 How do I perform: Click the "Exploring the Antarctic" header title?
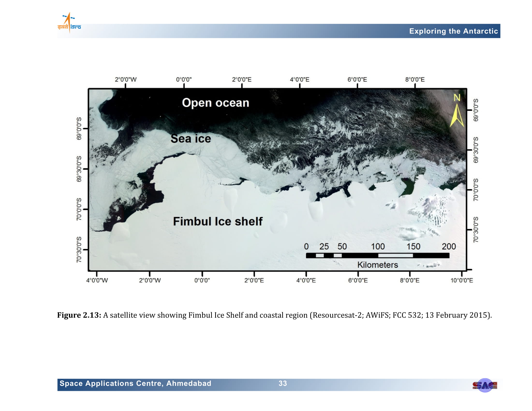point(453,31)
